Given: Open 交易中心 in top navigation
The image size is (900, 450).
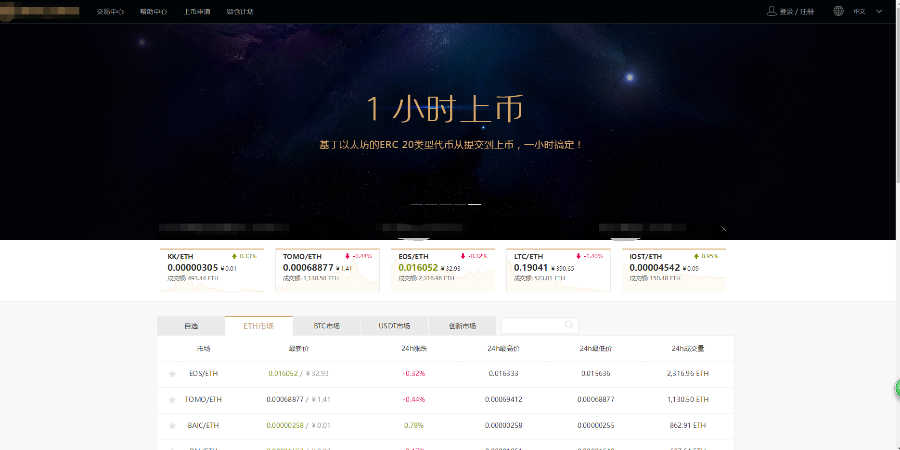Looking at the screenshot, I should coord(110,12).
